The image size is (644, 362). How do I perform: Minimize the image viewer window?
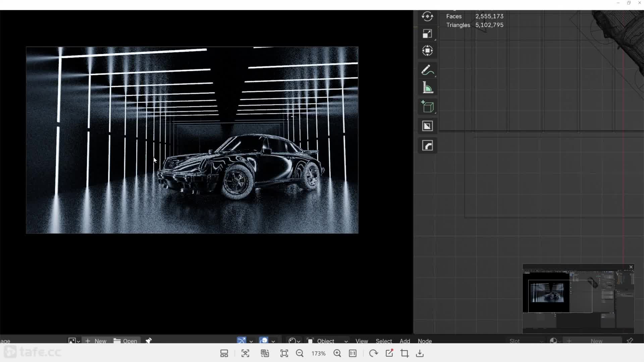pos(618,3)
